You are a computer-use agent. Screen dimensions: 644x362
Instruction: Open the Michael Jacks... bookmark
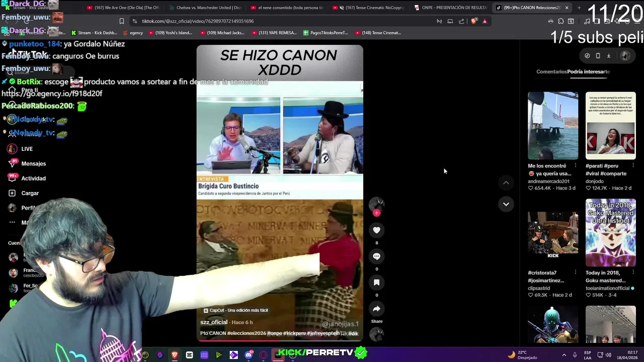pos(222,33)
